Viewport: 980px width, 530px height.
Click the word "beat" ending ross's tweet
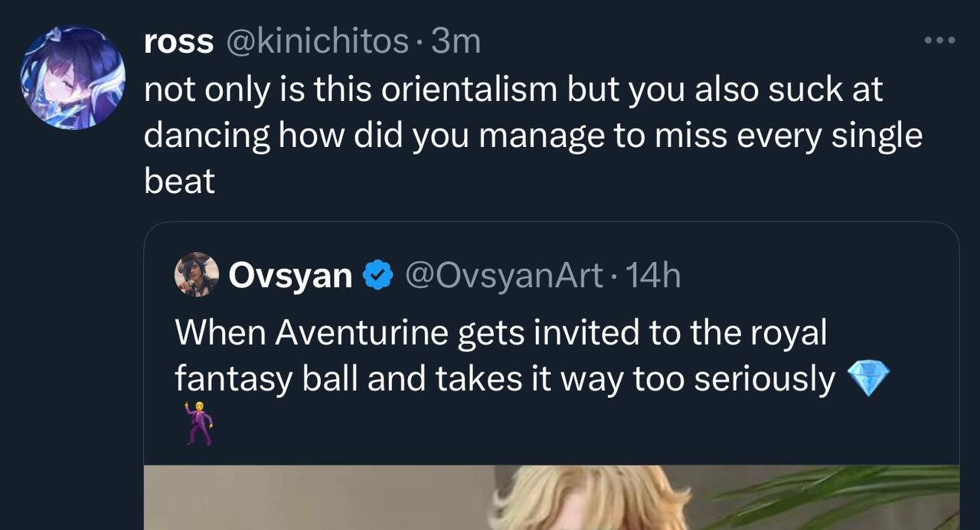click(x=179, y=182)
